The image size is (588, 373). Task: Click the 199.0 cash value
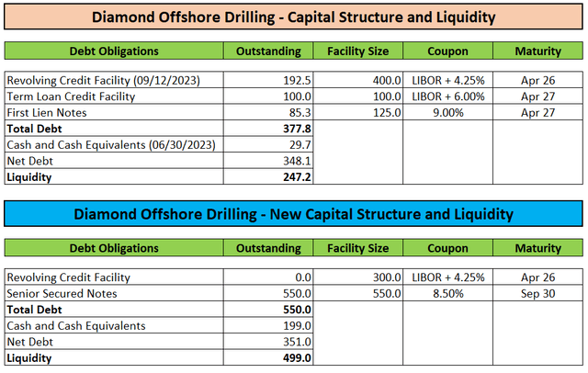(297, 326)
